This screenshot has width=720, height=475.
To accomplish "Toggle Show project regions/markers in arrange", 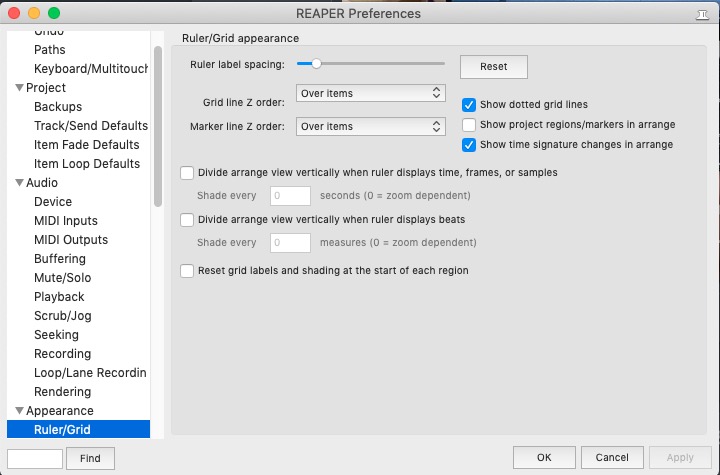I will click(469, 124).
